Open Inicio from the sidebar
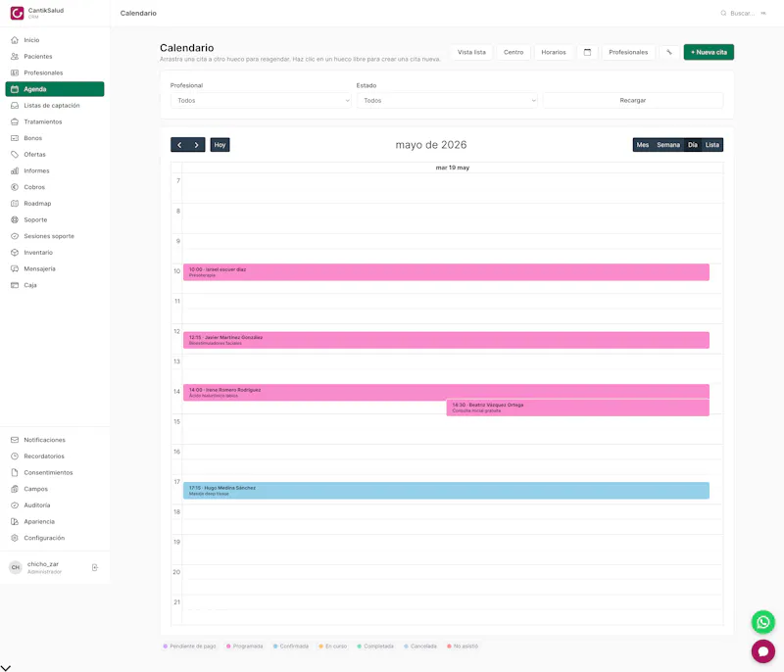The height and width of the screenshot is (672, 784). tap(55, 40)
